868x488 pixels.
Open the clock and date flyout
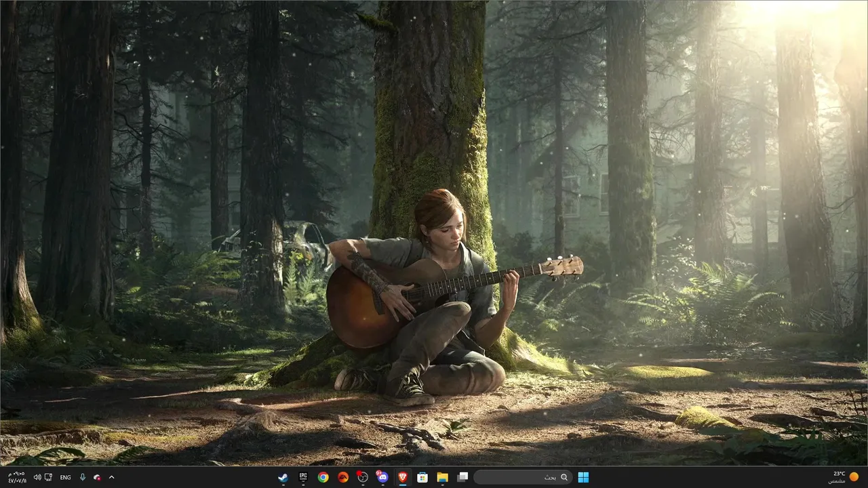pyautogui.click(x=18, y=477)
